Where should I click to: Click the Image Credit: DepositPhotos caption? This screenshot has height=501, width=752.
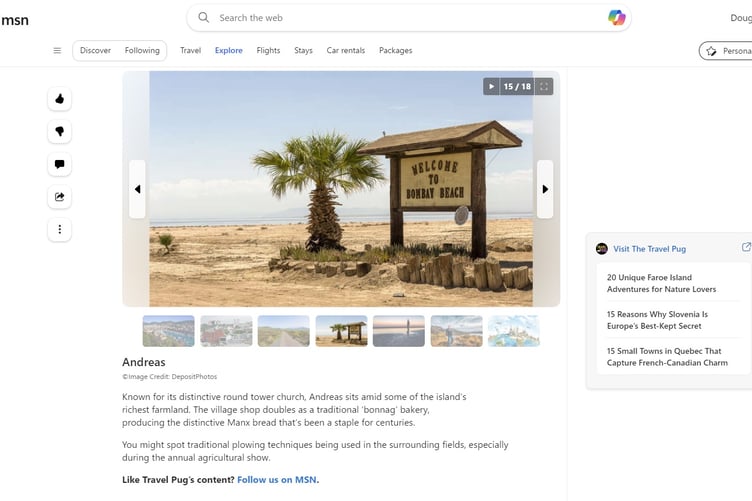pos(169,377)
